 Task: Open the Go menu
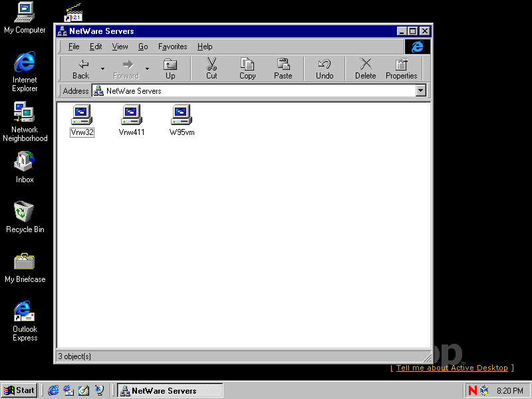click(143, 47)
